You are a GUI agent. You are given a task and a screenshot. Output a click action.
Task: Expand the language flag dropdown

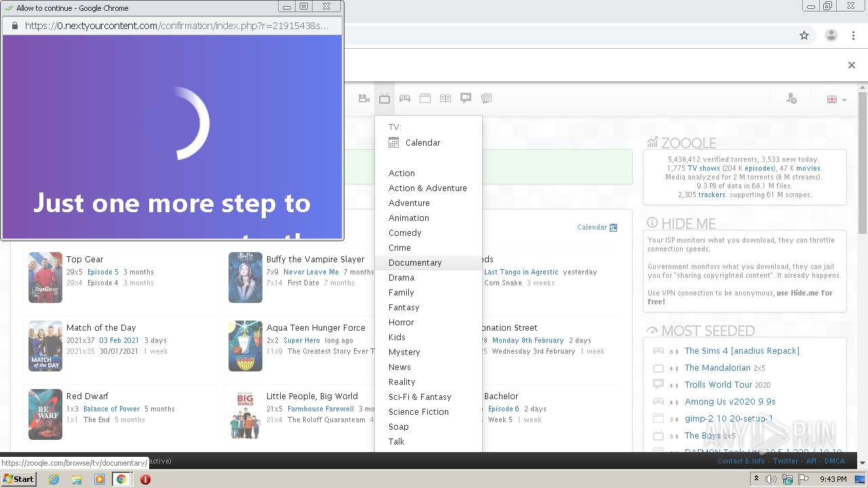pos(836,99)
